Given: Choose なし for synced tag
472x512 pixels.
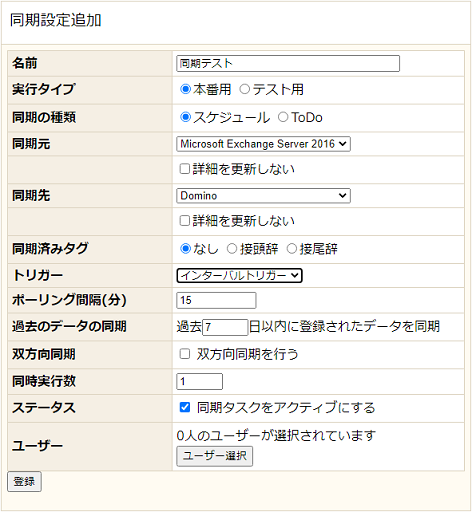Looking at the screenshot, I should (185, 249).
